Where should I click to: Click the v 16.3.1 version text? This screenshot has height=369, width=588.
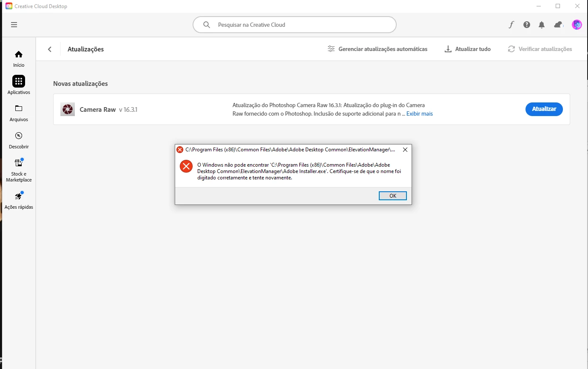tap(128, 110)
